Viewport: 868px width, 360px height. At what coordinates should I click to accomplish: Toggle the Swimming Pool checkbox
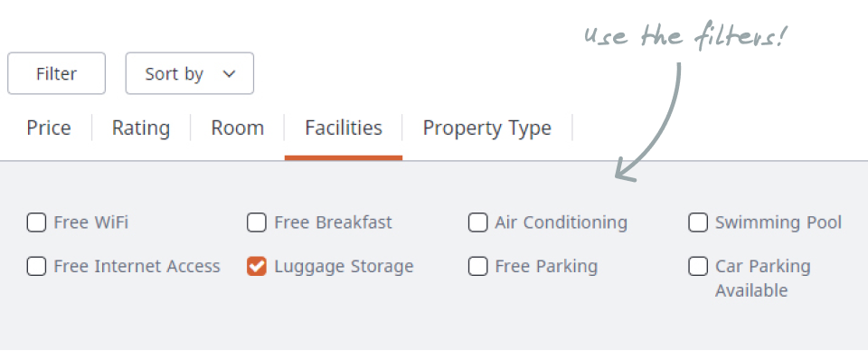(x=698, y=223)
